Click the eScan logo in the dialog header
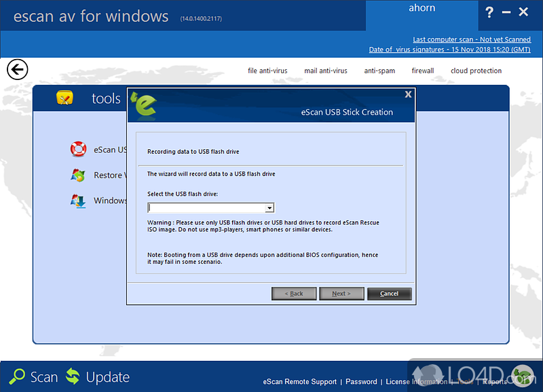The width and height of the screenshot is (543, 392). [144, 106]
